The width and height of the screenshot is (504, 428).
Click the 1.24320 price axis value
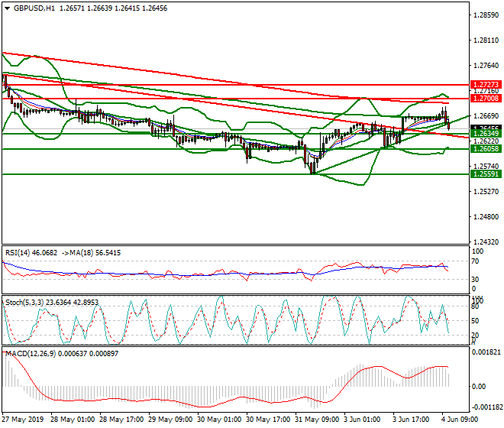coord(486,242)
